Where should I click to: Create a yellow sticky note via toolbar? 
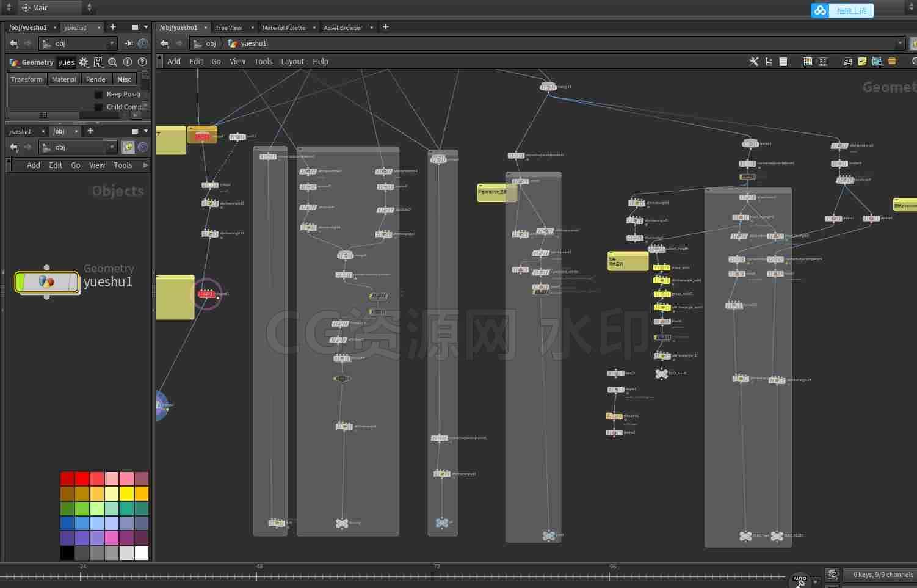(862, 62)
